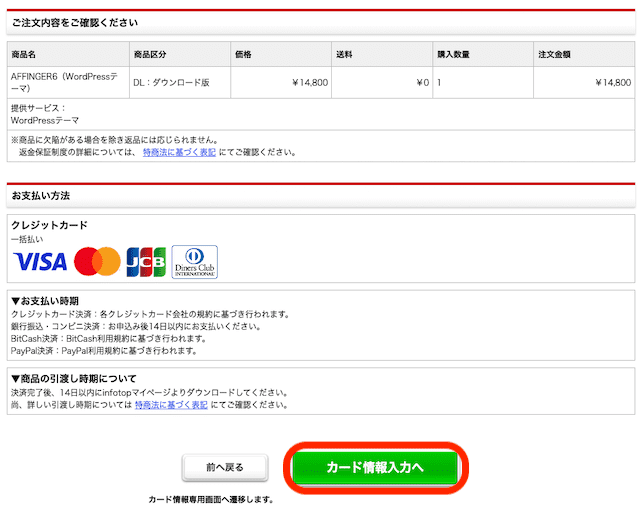Image resolution: width=640 pixels, height=510 pixels.
Task: Click the 提供サービス: WordPressテーマ row
Action: (321, 114)
